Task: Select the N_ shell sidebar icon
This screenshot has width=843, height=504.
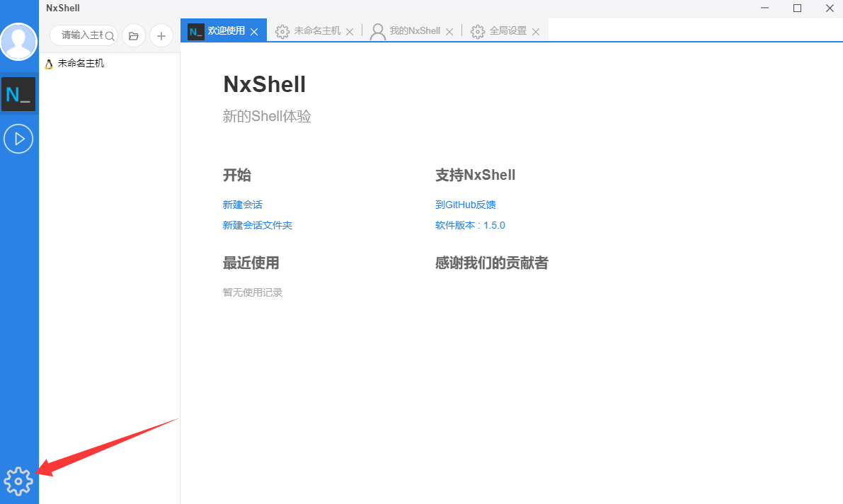Action: [x=18, y=94]
